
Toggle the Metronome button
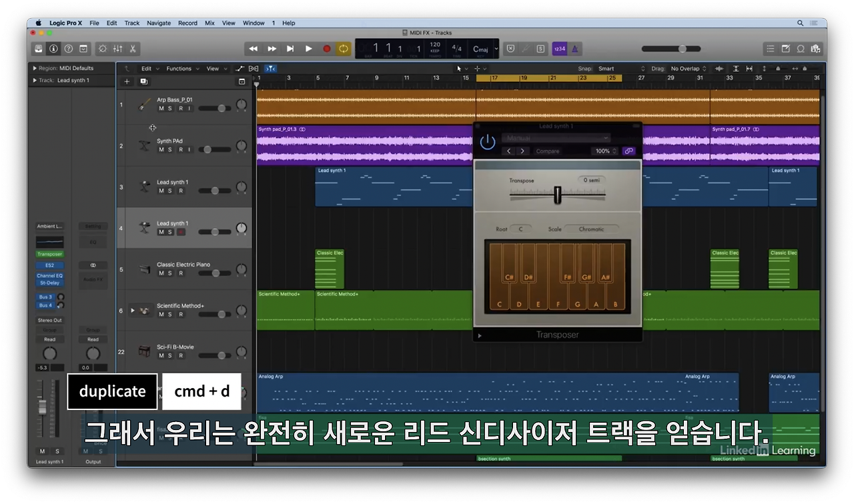(x=574, y=49)
